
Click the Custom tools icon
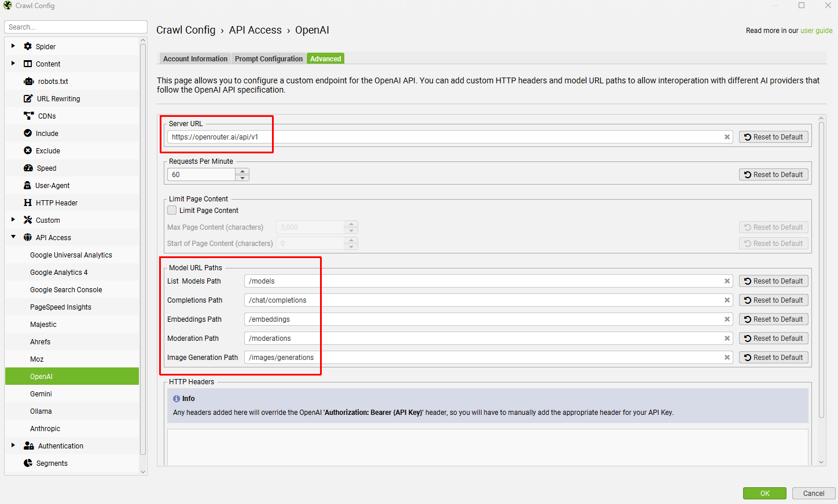(28, 220)
